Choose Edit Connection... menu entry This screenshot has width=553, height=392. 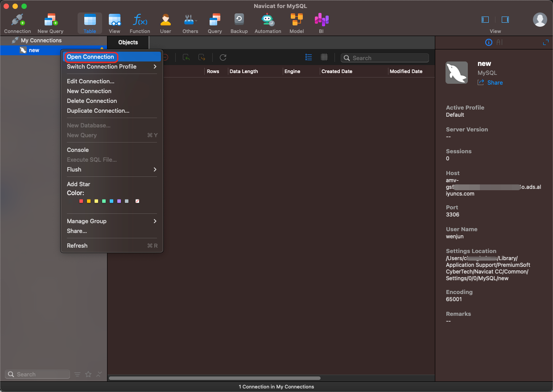[x=112, y=81]
